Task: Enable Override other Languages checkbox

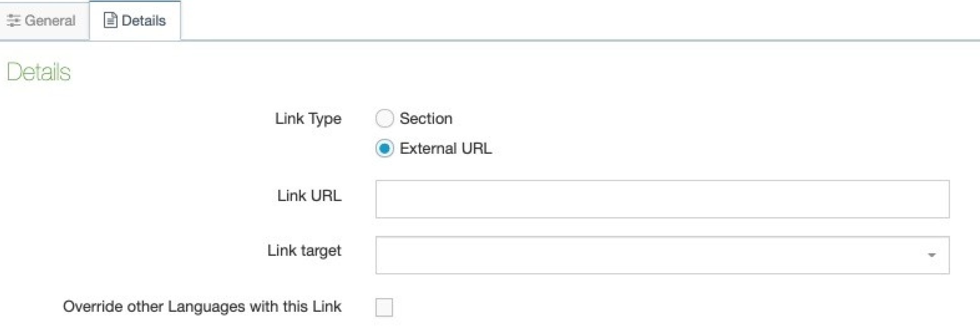Action: 384,307
